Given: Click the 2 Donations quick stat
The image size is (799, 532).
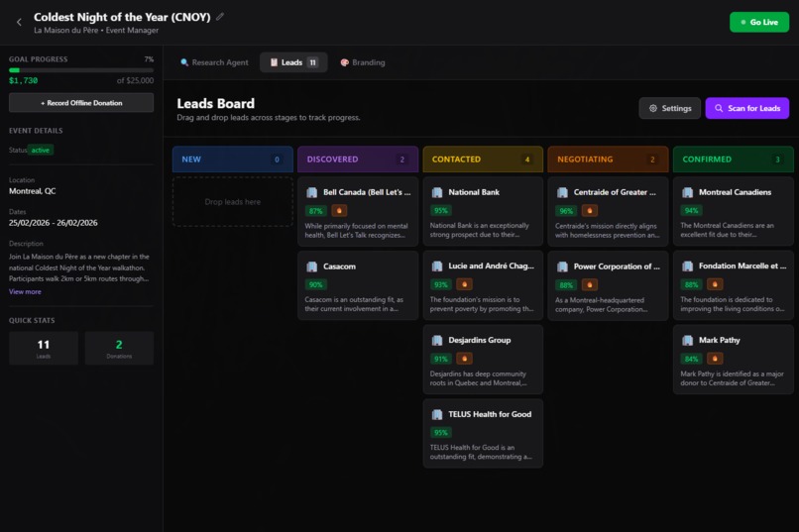Looking at the screenshot, I should tap(119, 348).
